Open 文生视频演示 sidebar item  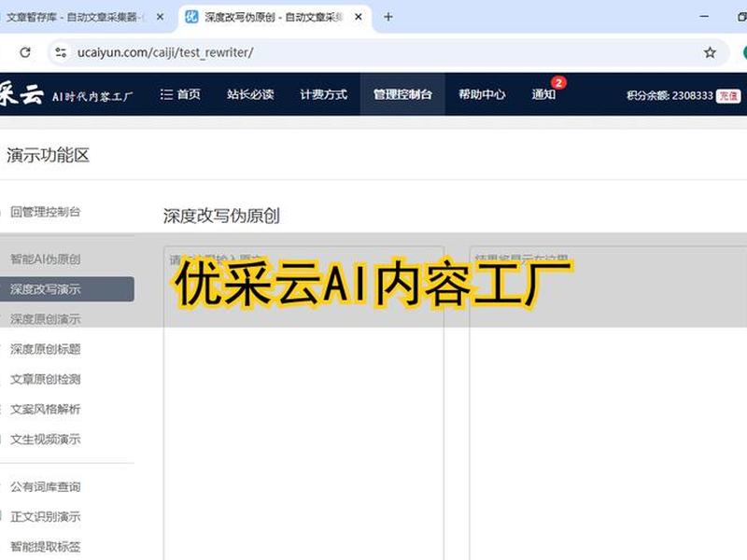(45, 439)
